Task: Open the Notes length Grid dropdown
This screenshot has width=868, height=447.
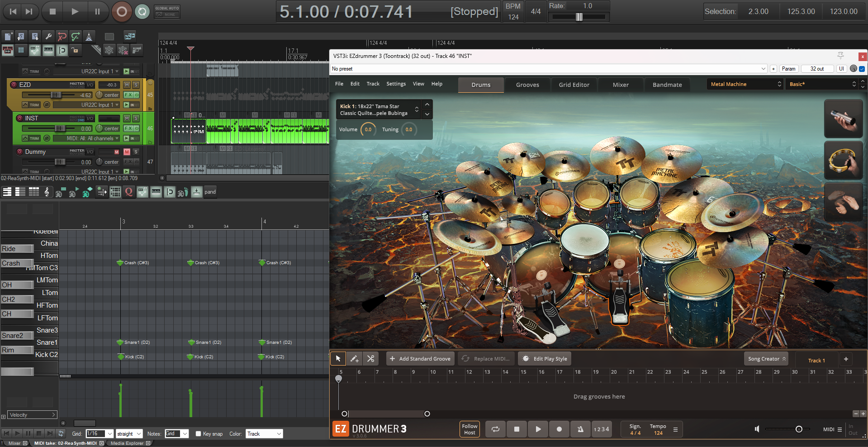Action: coord(176,434)
